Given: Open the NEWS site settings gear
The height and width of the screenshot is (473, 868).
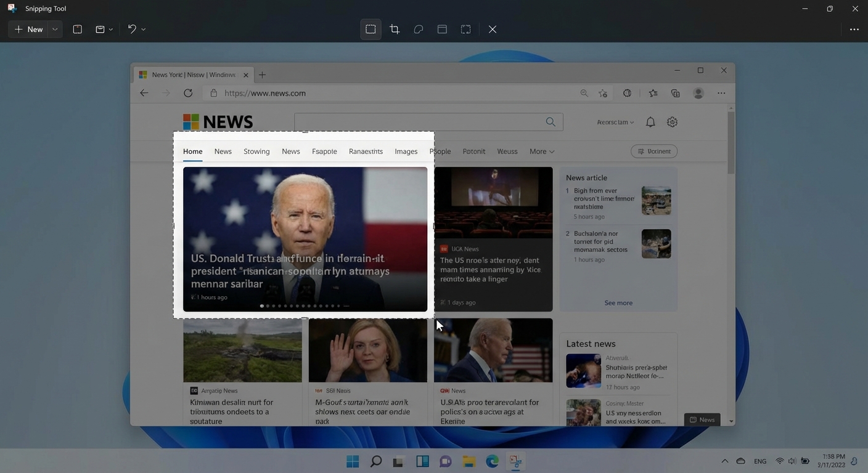Looking at the screenshot, I should (x=671, y=122).
